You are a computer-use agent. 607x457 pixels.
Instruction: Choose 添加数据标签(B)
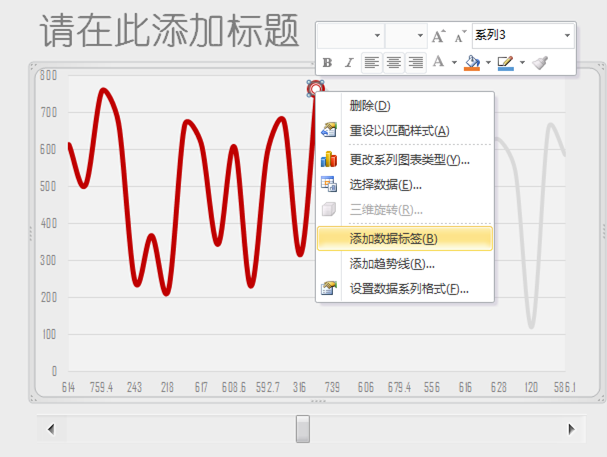point(405,239)
